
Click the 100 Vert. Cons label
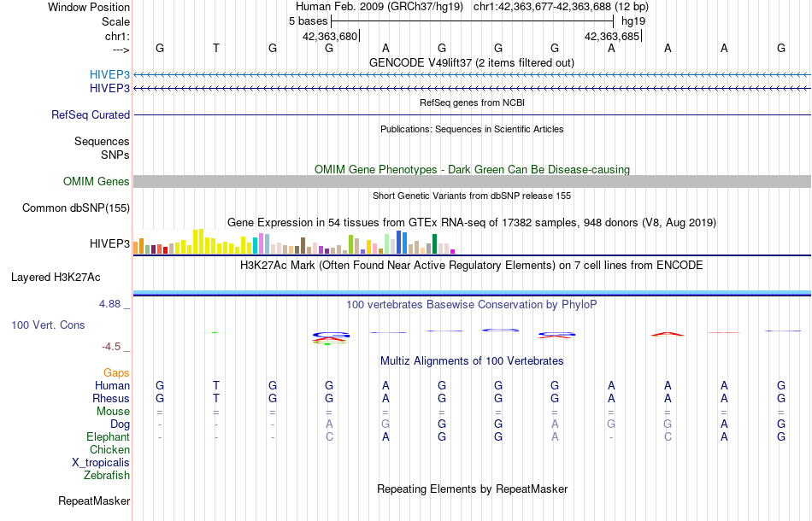pos(48,325)
